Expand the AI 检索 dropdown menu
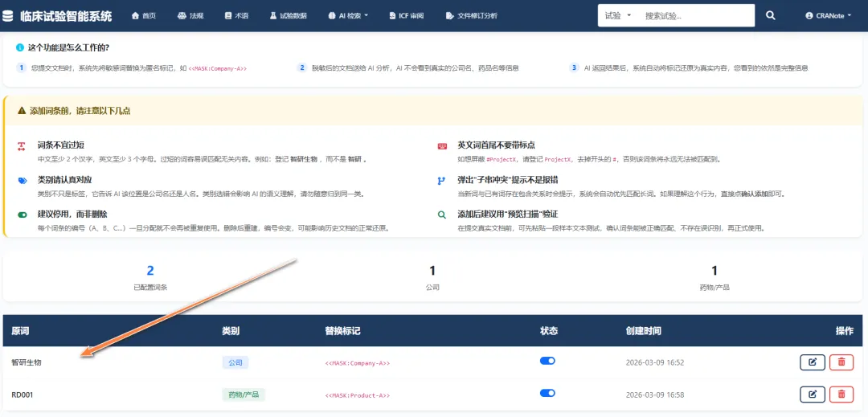 click(348, 16)
